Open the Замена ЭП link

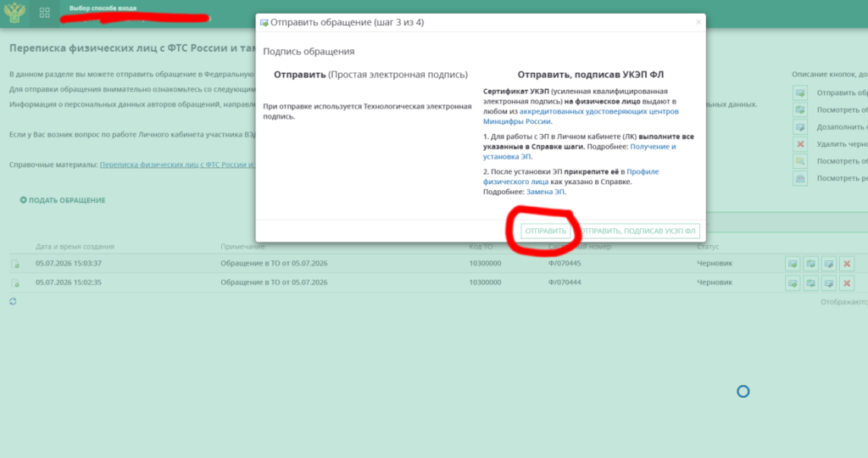tap(545, 192)
